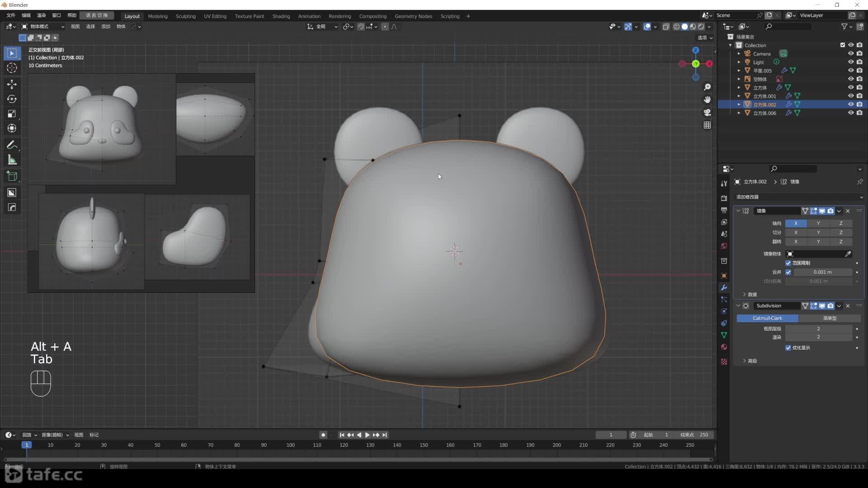This screenshot has height=488, width=868.
Task: Open the 添加修改器 dropdown
Action: click(x=799, y=197)
